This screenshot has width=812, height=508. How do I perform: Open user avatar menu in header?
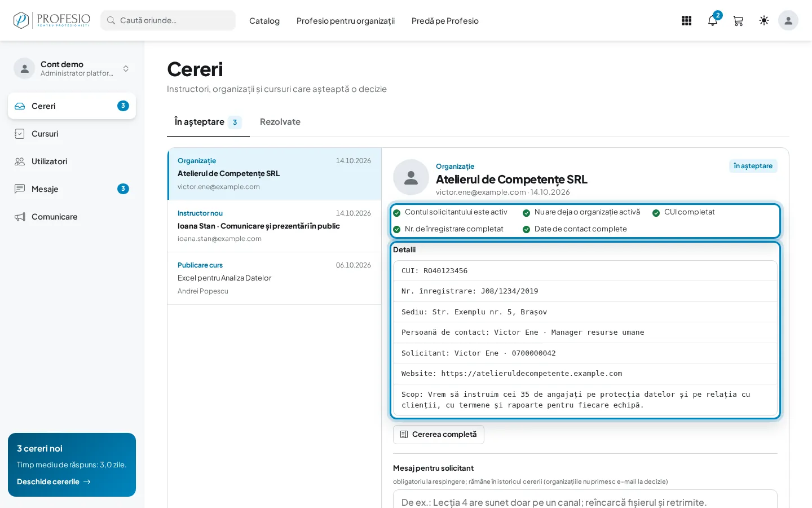(788, 20)
